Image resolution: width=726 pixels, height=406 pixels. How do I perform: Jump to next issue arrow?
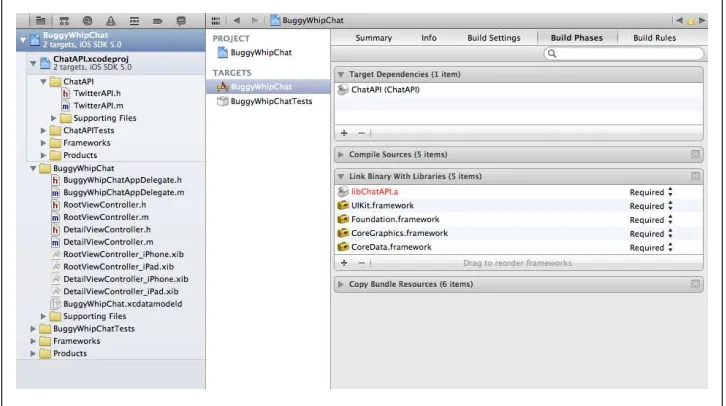coord(702,20)
